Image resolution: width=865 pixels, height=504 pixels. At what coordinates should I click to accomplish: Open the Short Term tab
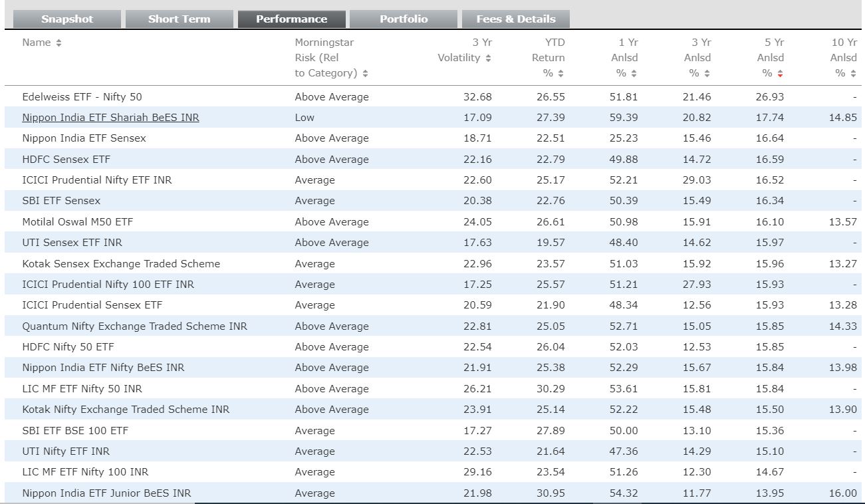(179, 19)
